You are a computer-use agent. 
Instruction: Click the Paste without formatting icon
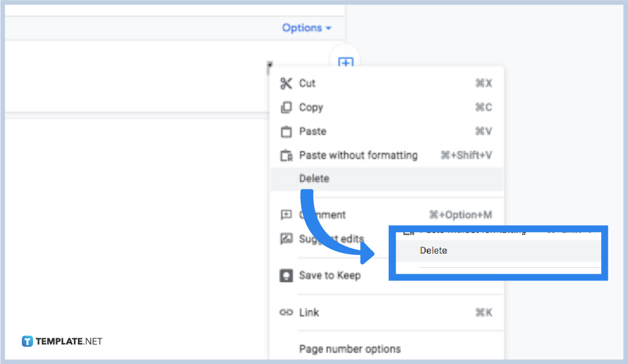pyautogui.click(x=286, y=155)
